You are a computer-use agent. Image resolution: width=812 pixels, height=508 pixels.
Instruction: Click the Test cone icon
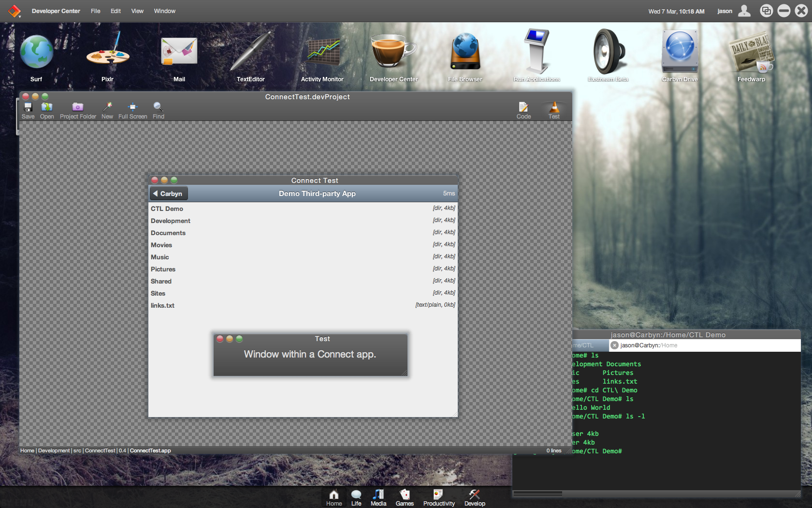point(554,111)
